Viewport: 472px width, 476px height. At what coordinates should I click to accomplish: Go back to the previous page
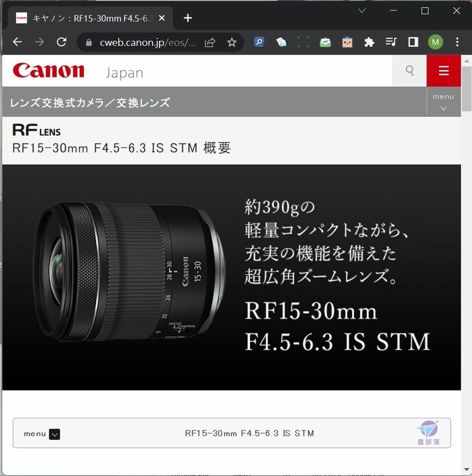click(x=18, y=42)
